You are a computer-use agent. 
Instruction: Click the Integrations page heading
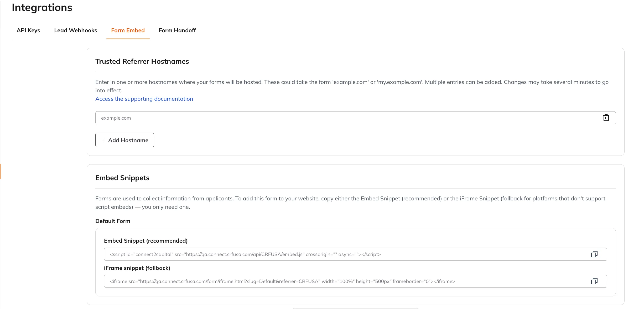pos(42,8)
